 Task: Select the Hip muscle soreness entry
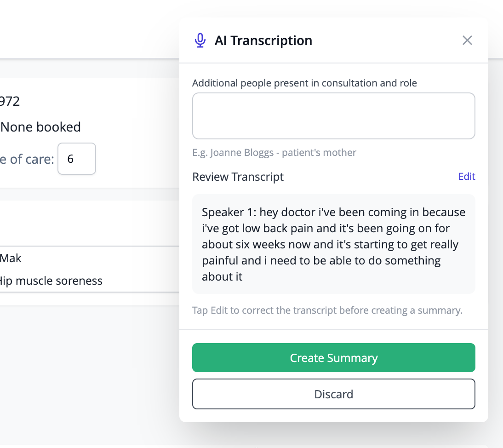pyautogui.click(x=51, y=281)
